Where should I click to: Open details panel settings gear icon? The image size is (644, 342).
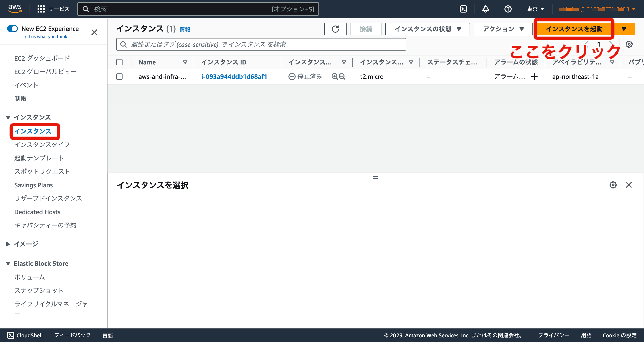click(613, 185)
